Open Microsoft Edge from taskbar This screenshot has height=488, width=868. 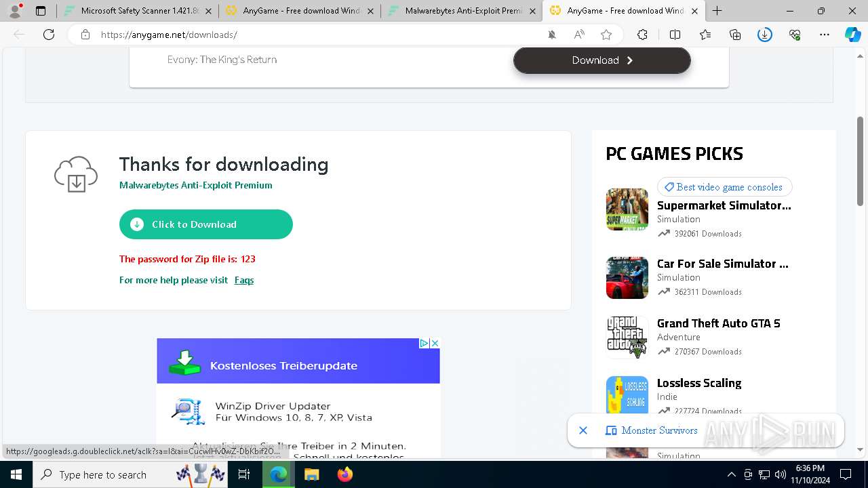[279, 474]
